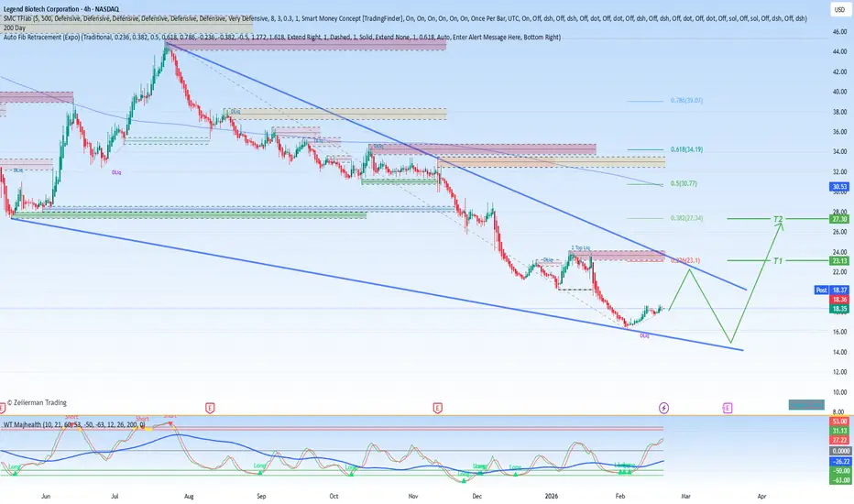The image size is (854, 504).
Task: Click the 53.00 oscillator level tag
Action: tap(838, 422)
